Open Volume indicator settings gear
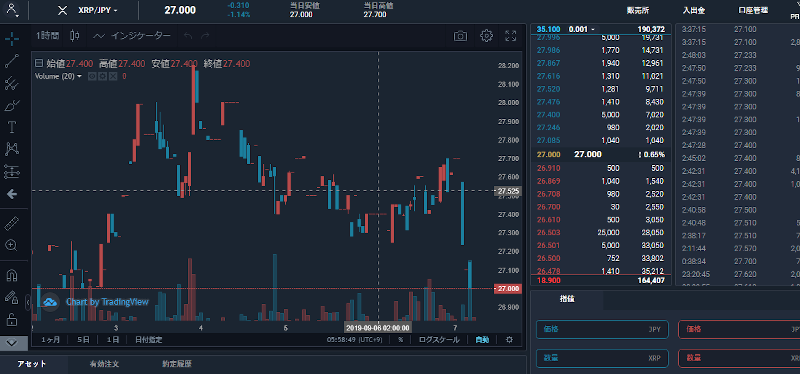800x374 pixels. (x=103, y=77)
